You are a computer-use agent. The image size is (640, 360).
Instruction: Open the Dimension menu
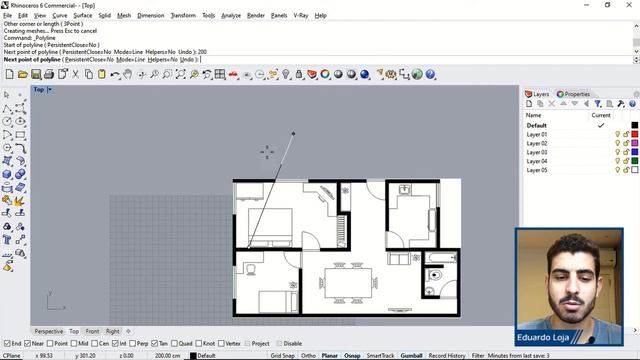click(151, 16)
